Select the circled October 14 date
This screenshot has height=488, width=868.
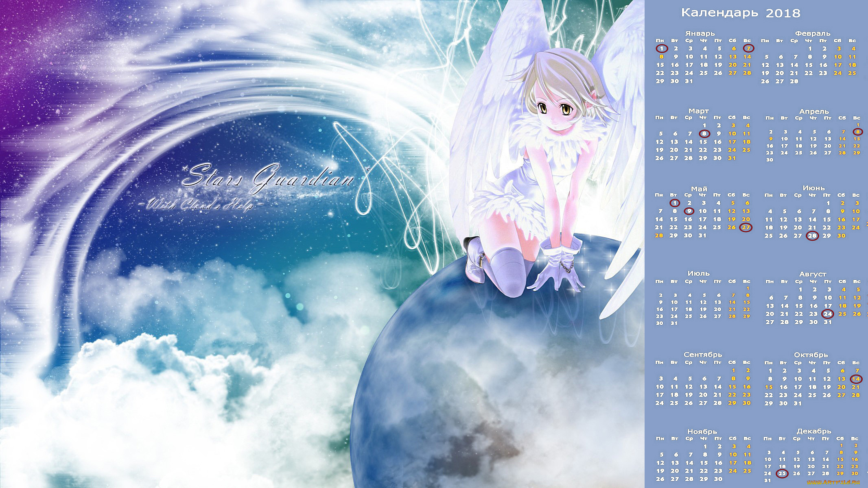click(856, 379)
